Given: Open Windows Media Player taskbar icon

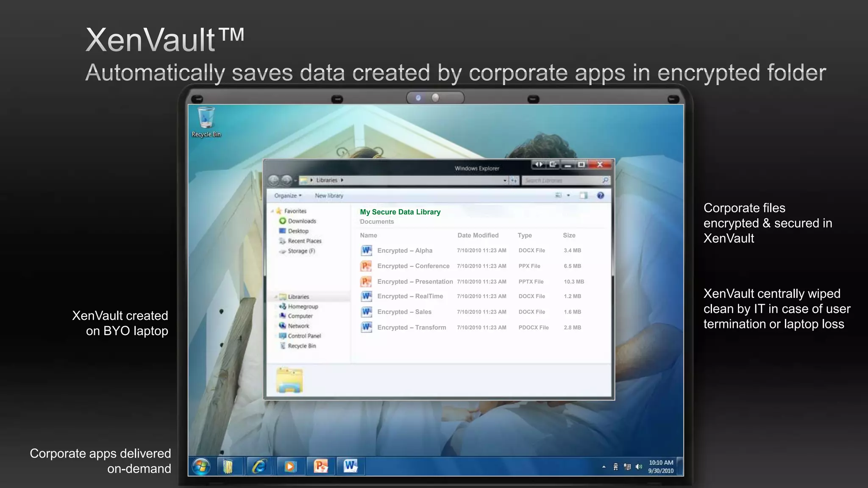Looking at the screenshot, I should coord(290,466).
